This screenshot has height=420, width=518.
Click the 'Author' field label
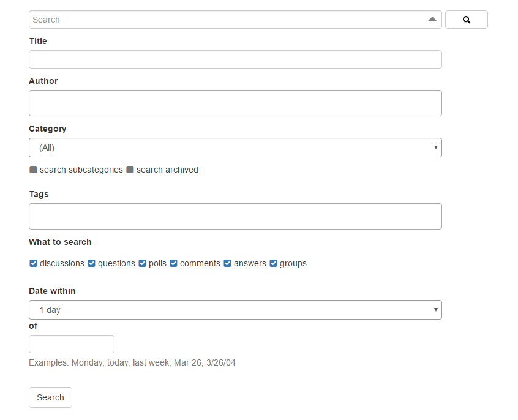pyautogui.click(x=43, y=81)
